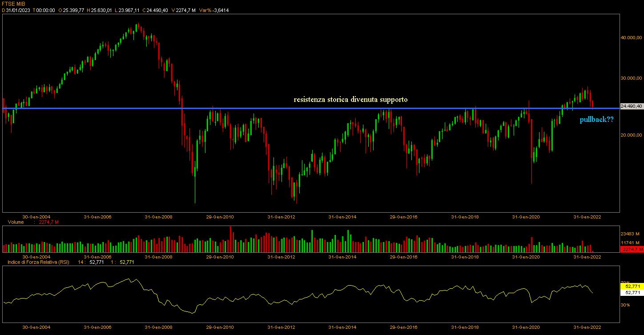Click volume panel's 31-Gen-2008 date axis label
The image size is (644, 335).
coord(159,257)
